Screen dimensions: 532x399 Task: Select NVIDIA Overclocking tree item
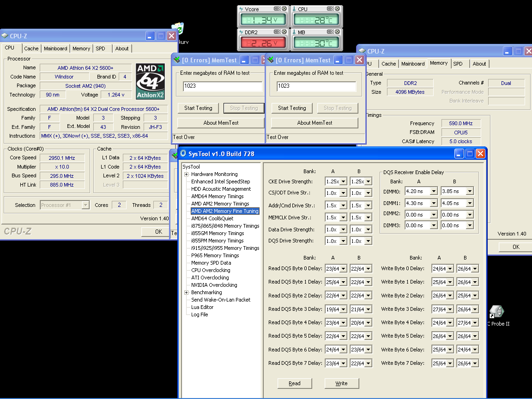[214, 285]
